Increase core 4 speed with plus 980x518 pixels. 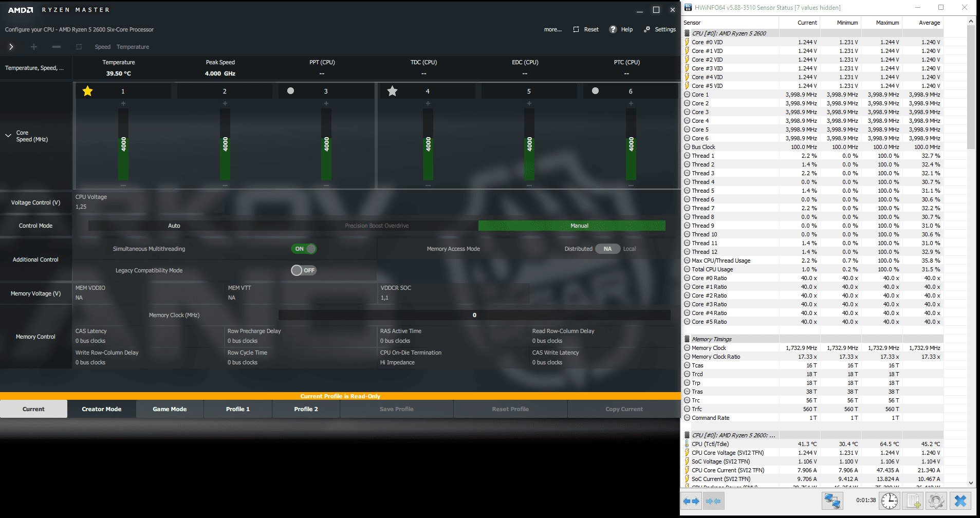428,103
